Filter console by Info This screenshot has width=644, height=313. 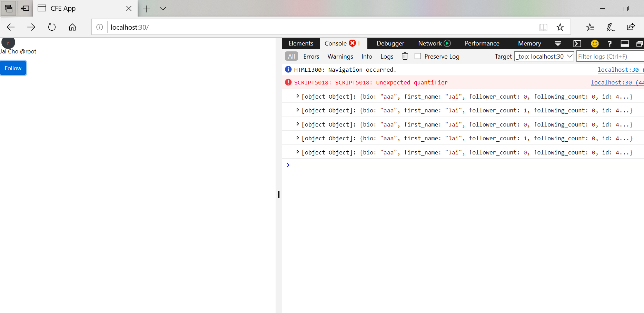(367, 57)
